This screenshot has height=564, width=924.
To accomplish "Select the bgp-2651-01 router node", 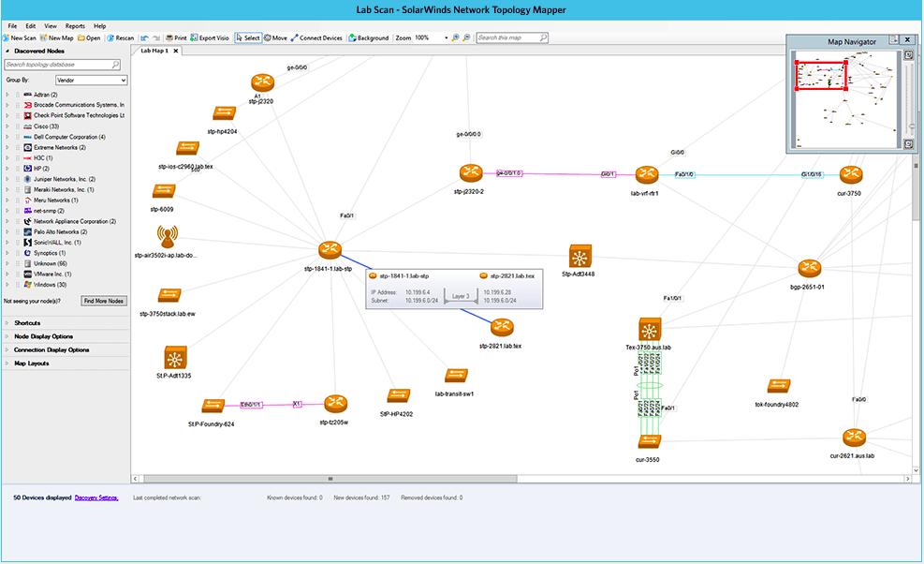I will click(x=809, y=269).
